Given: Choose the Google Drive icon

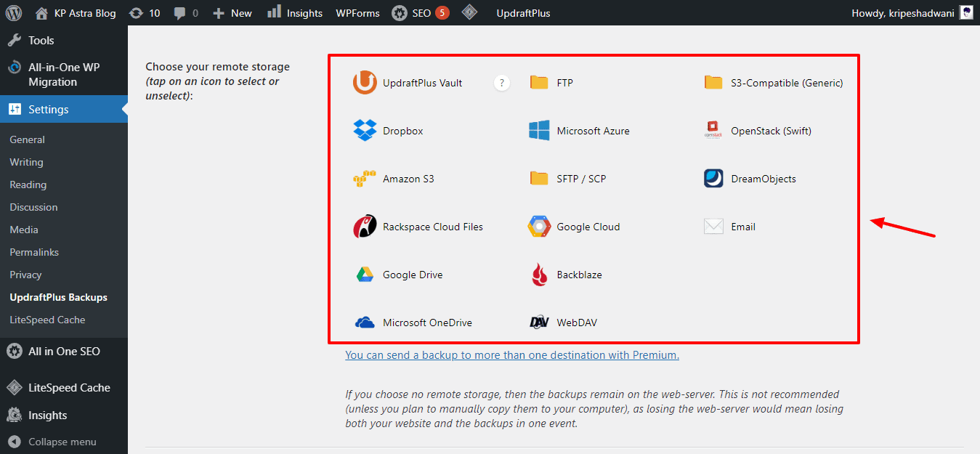Looking at the screenshot, I should coord(365,275).
